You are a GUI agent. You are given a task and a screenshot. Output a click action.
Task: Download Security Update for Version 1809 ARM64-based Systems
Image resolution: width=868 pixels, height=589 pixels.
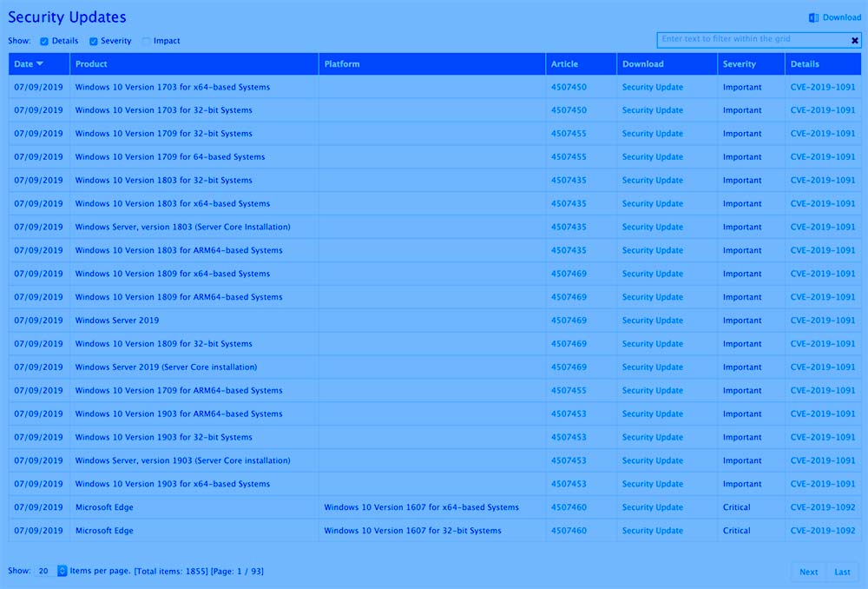653,297
